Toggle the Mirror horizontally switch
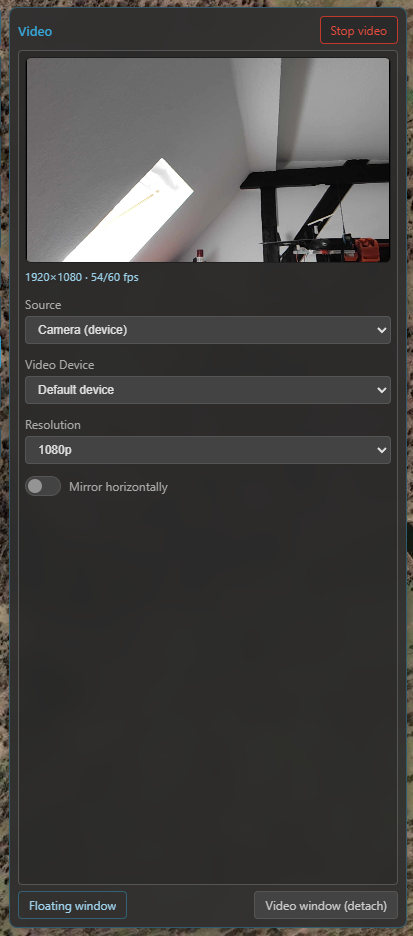This screenshot has width=413, height=936. point(43,487)
